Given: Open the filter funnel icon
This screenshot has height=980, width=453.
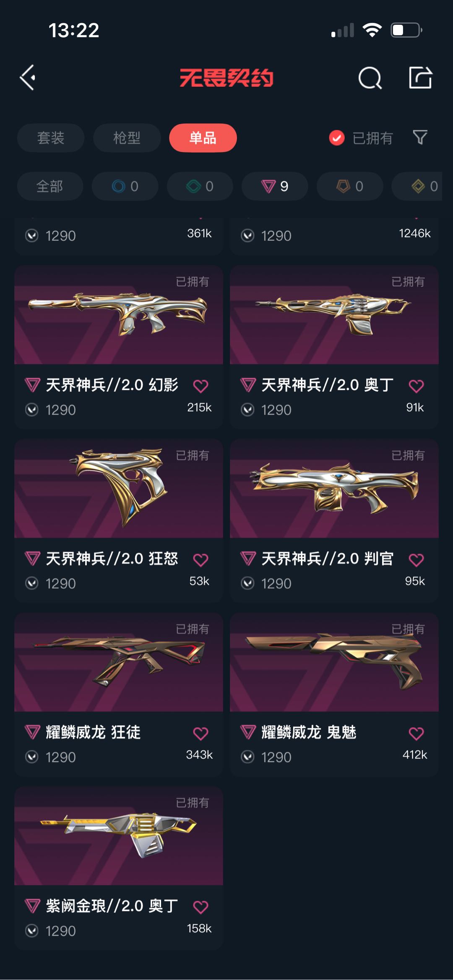Looking at the screenshot, I should 420,137.
